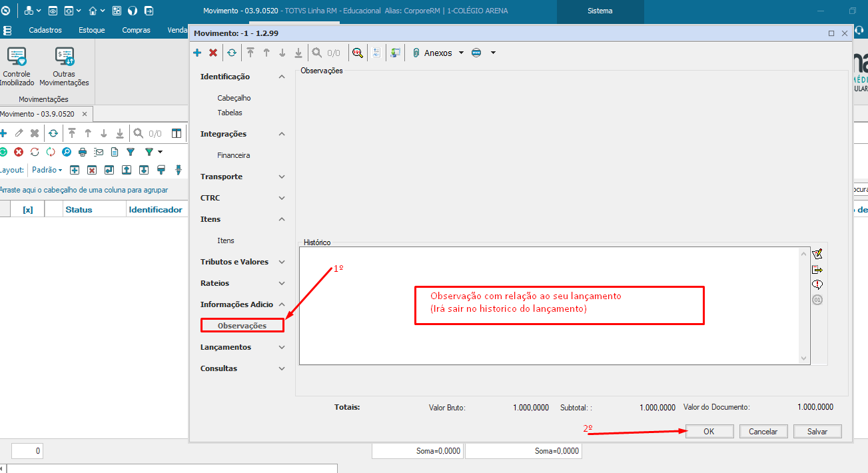Click the blue plus icon in Movimento dialog
This screenshot has width=868, height=473.
coord(197,53)
